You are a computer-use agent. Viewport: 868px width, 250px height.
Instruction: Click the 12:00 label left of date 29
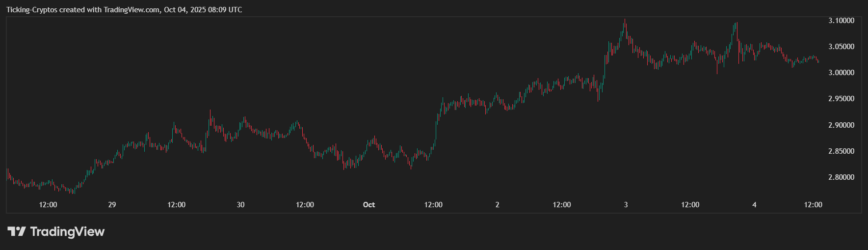[48, 205]
